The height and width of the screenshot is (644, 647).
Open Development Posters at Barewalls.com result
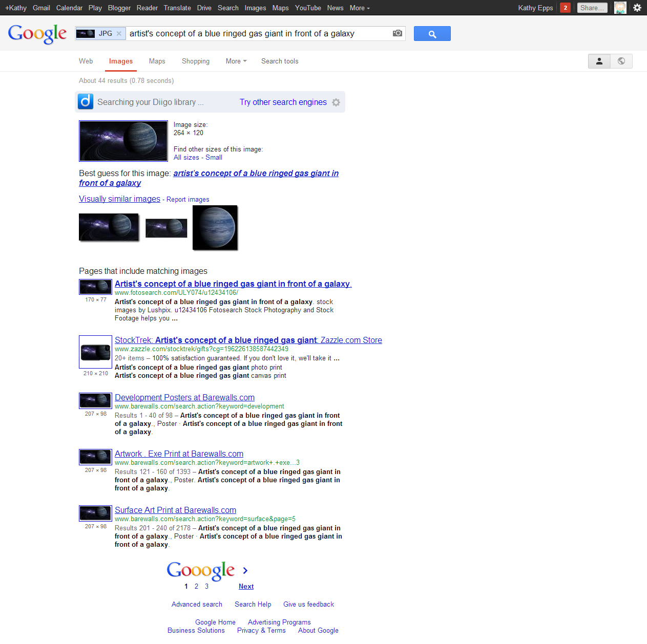(184, 397)
